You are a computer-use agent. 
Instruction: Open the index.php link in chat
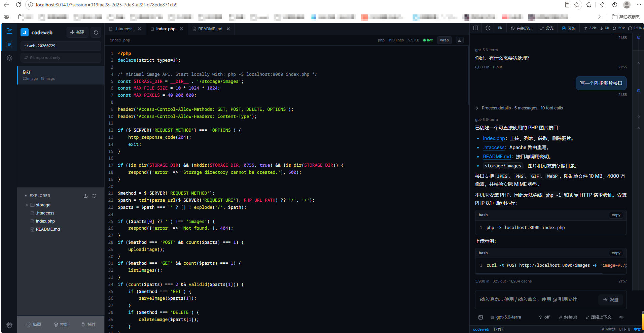coord(494,138)
